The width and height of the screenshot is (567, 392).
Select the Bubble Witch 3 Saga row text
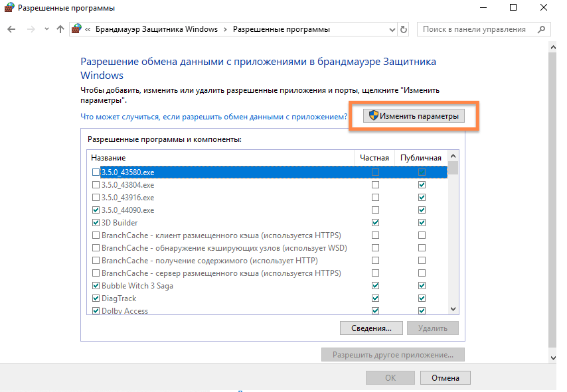point(137,285)
